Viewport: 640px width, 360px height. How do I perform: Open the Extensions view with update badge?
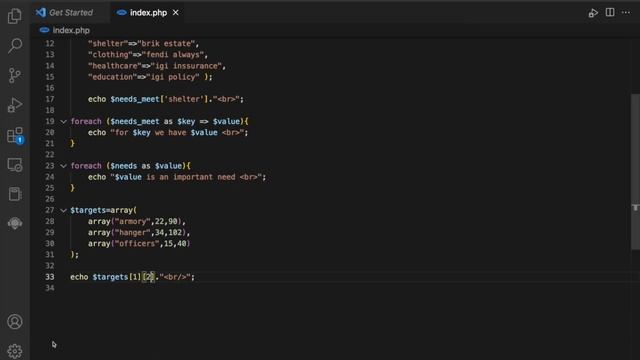pyautogui.click(x=16, y=135)
